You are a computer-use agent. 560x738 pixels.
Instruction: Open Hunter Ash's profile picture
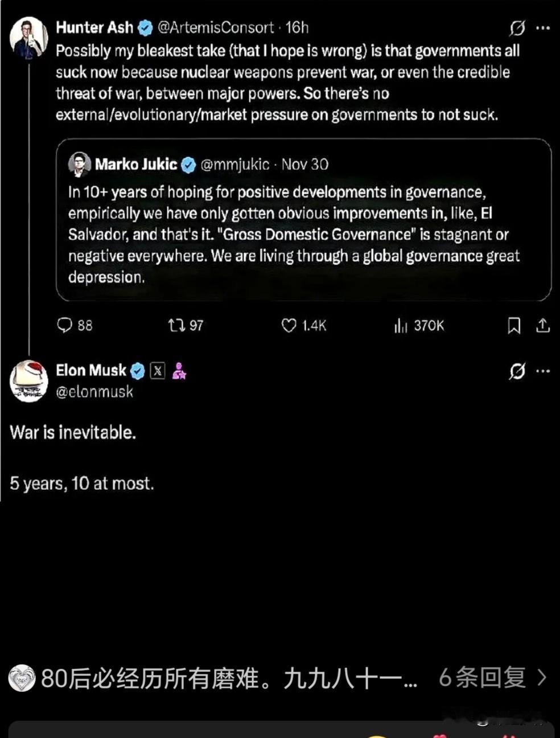pyautogui.click(x=28, y=38)
